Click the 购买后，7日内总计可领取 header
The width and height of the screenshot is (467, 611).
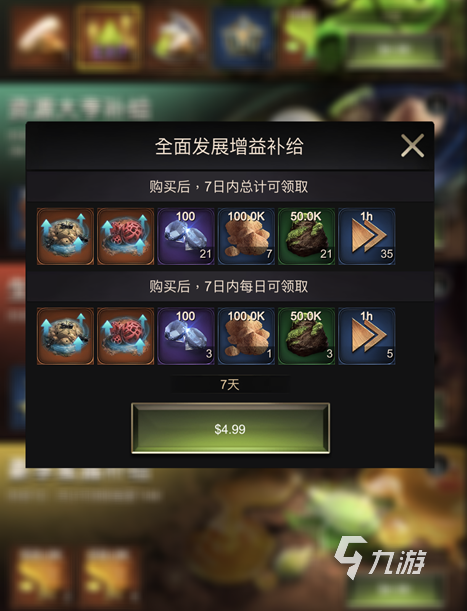(229, 187)
